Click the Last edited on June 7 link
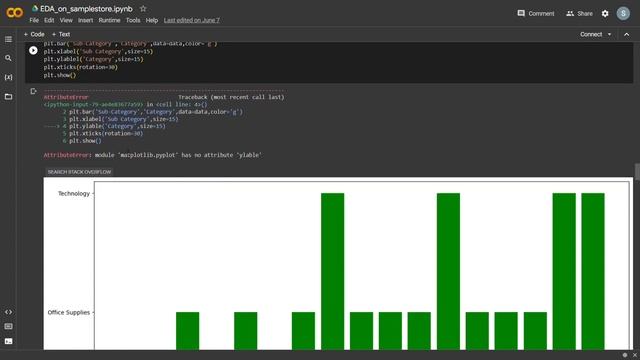The image size is (640, 360). 191,20
